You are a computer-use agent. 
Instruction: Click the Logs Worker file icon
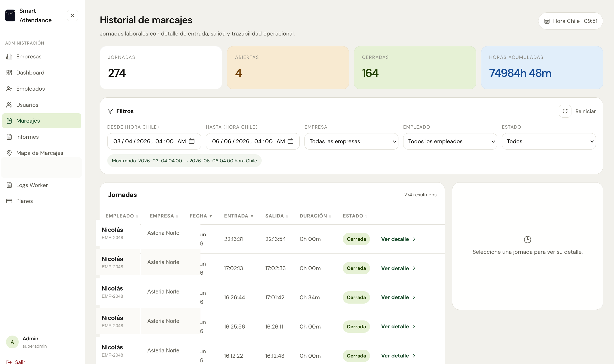tap(9, 185)
